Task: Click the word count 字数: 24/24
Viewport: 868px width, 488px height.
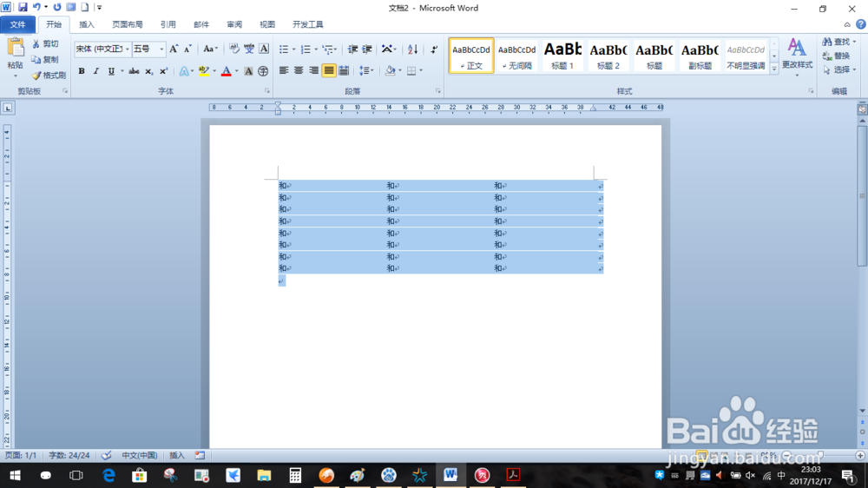Action: (x=69, y=455)
